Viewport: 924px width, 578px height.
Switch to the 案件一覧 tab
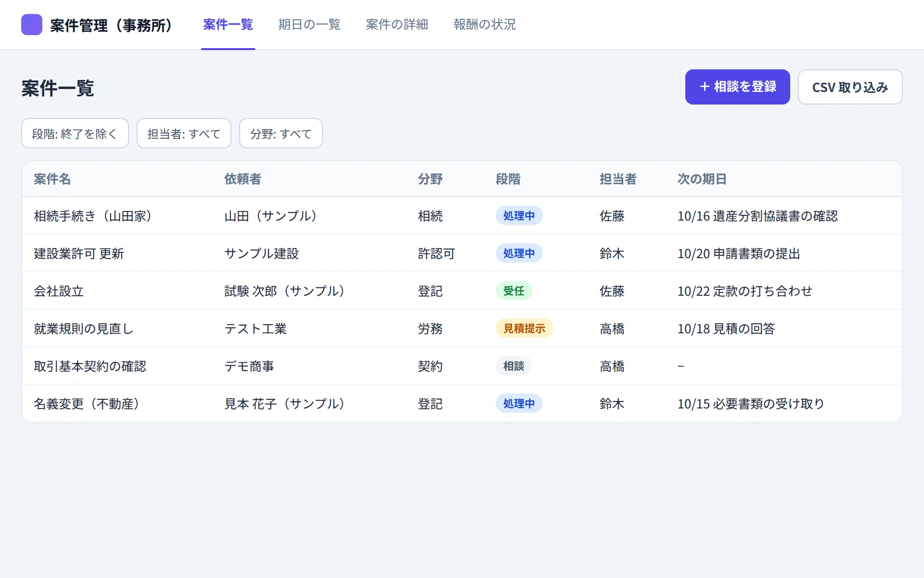point(228,25)
